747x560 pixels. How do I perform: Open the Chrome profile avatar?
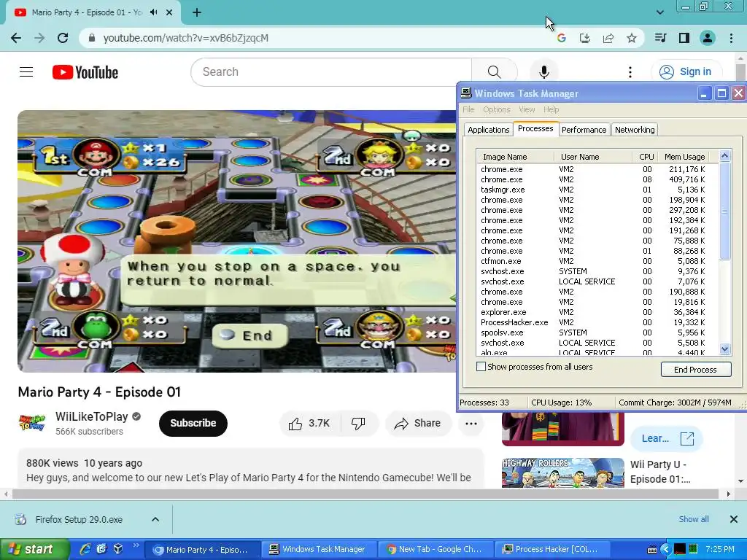(708, 38)
